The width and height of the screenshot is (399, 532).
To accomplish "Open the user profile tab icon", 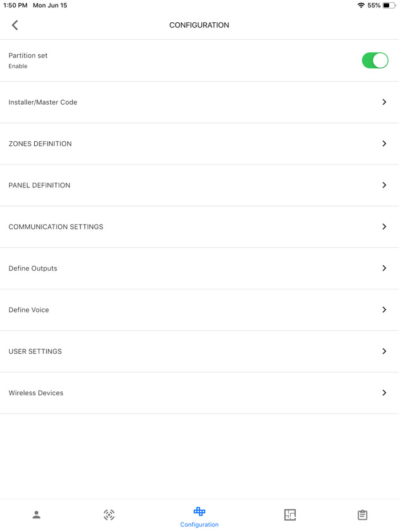I will 36,515.
